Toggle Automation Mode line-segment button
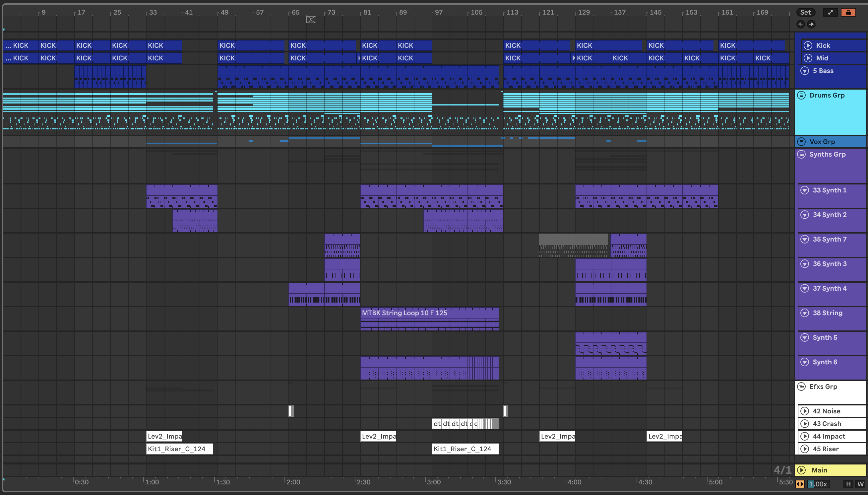Viewport: 868px width, 495px height. (830, 12)
